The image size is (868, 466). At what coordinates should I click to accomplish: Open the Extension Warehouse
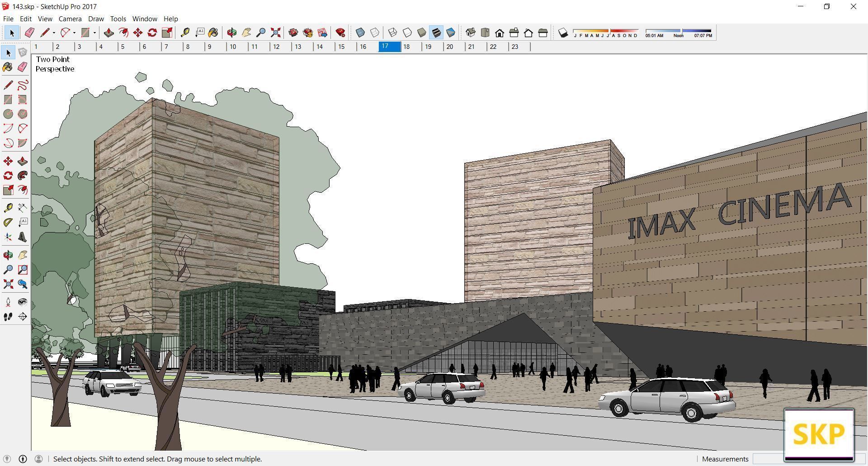[x=308, y=33]
